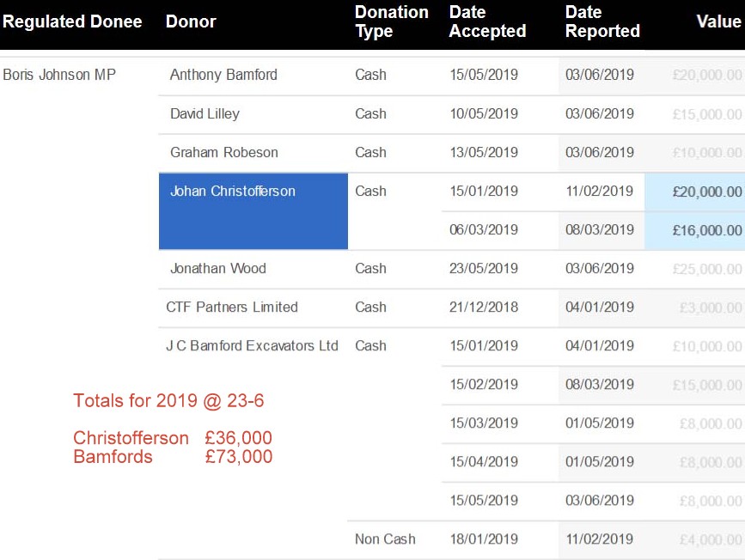The height and width of the screenshot is (560, 745).
Task: Click the £20,000.00 highlighted value cell
Action: (694, 192)
